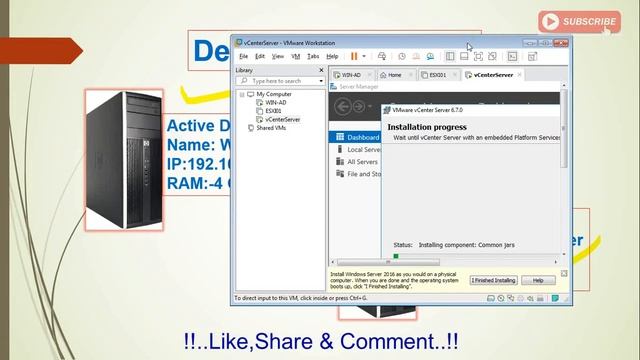The width and height of the screenshot is (640, 360).
Task: Click the hard disk status icon
Action: tap(491, 298)
